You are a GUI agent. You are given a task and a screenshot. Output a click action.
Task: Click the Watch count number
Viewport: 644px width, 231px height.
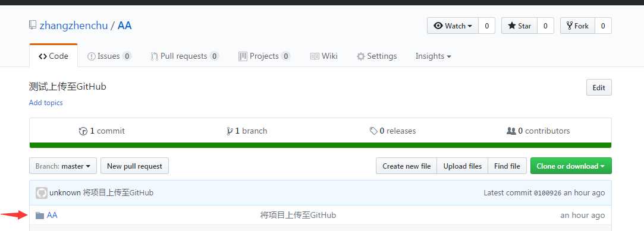click(x=486, y=26)
